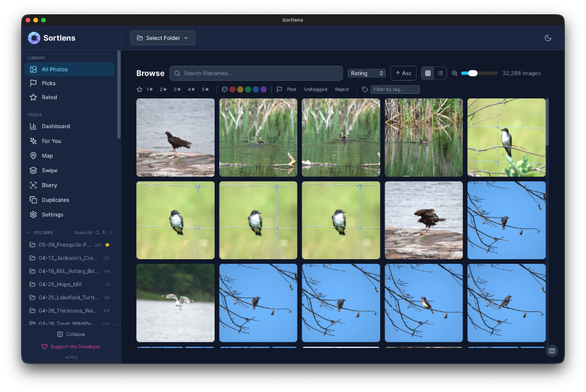Click the Dashboard chart icon
Image resolution: width=586 pixels, height=392 pixels.
(x=33, y=126)
